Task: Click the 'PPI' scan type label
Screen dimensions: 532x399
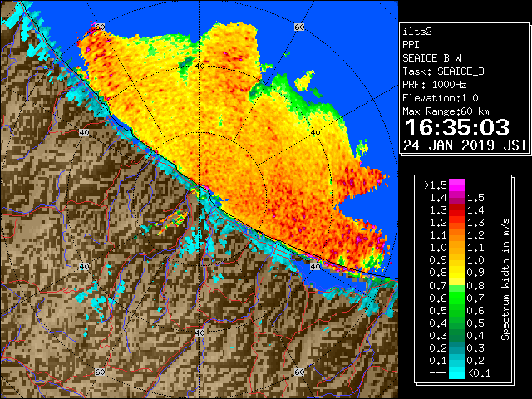Action: click(411, 45)
